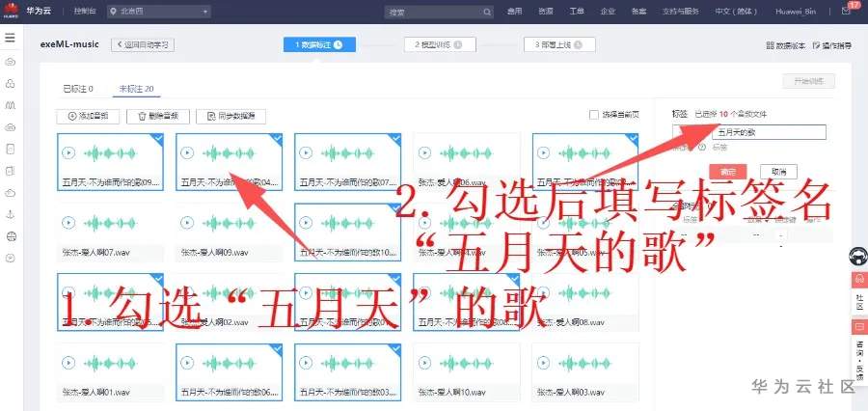Play the audio 张杰-爱人啊10.wav

(x=424, y=363)
